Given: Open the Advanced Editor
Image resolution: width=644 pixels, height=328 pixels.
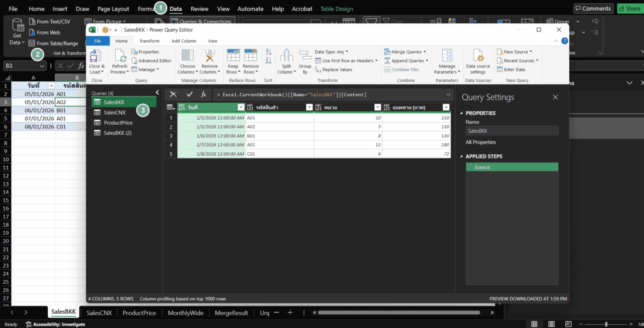Looking at the screenshot, I should coord(152,60).
